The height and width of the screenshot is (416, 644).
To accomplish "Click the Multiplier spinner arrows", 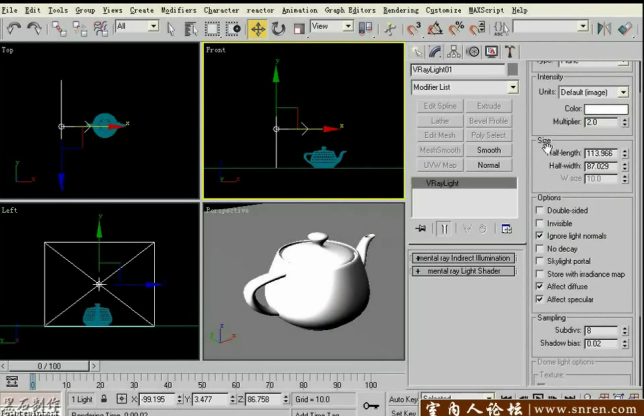I will tap(625, 122).
